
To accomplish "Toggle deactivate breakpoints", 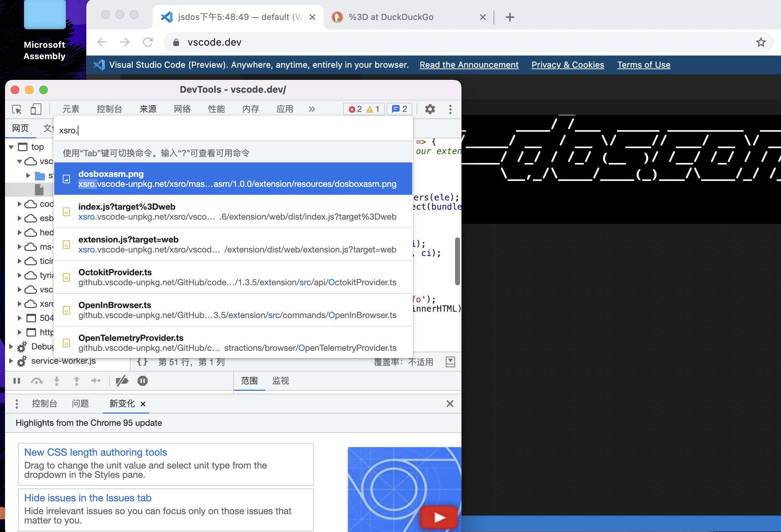I will point(122,380).
